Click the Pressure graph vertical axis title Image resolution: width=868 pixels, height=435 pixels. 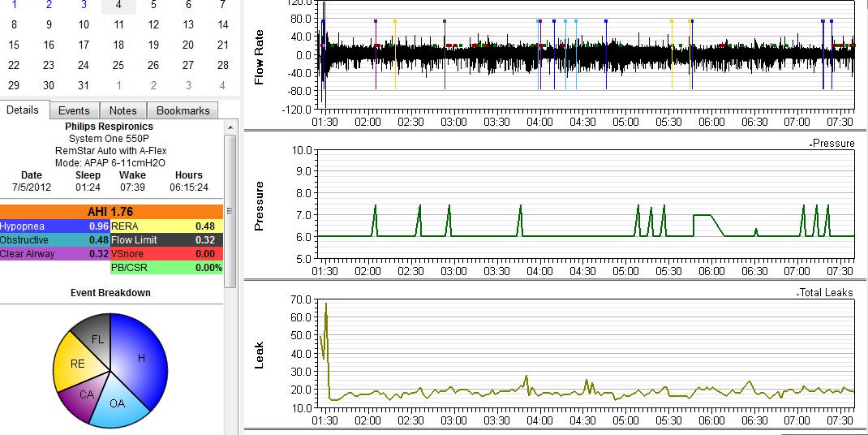pyautogui.click(x=259, y=206)
